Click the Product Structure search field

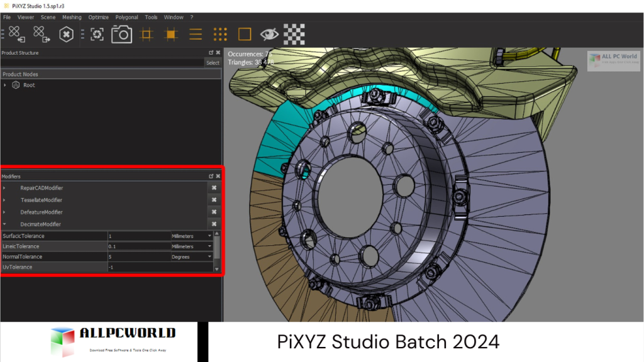coord(103,63)
